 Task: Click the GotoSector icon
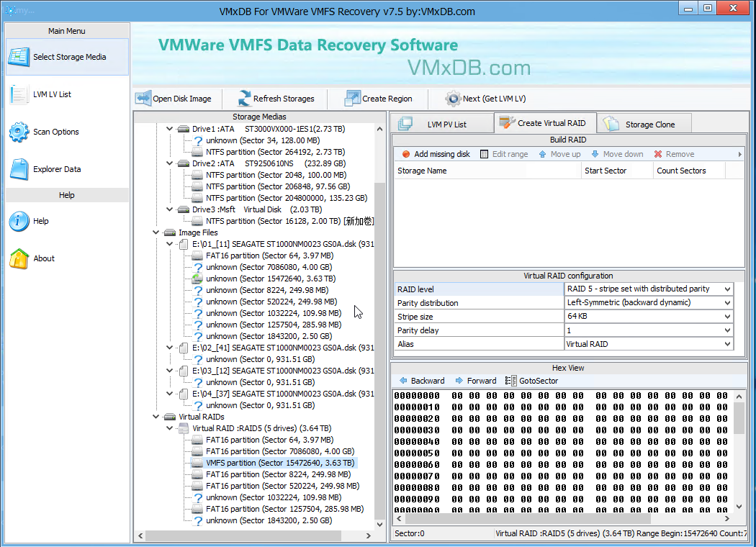511,381
